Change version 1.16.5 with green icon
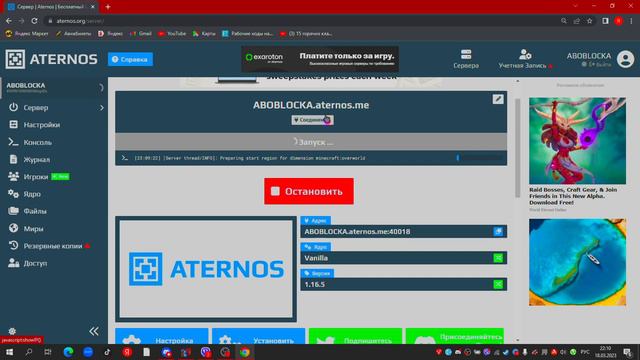 point(498,284)
